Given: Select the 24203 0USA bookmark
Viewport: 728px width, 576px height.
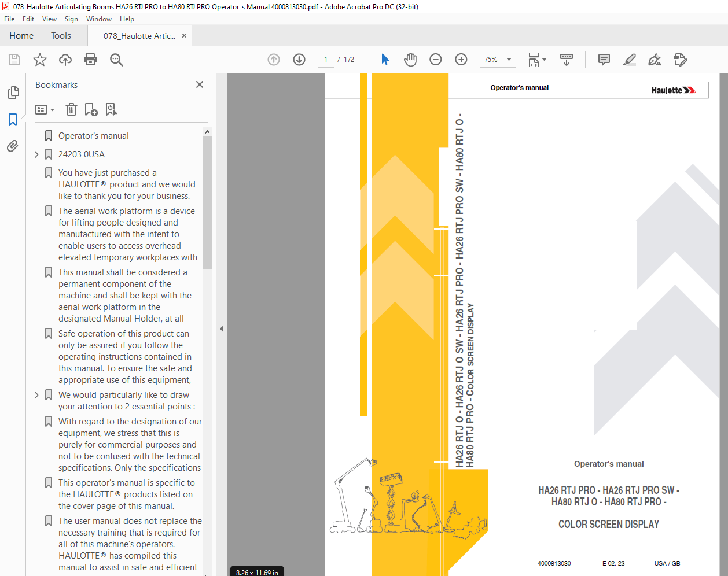Looking at the screenshot, I should click(x=82, y=154).
